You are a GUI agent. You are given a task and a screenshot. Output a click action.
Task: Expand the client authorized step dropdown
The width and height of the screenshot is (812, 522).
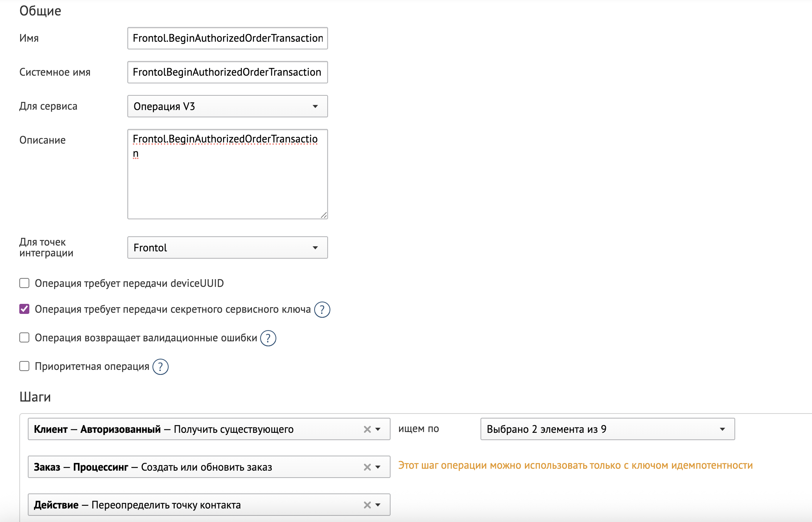[x=378, y=429]
